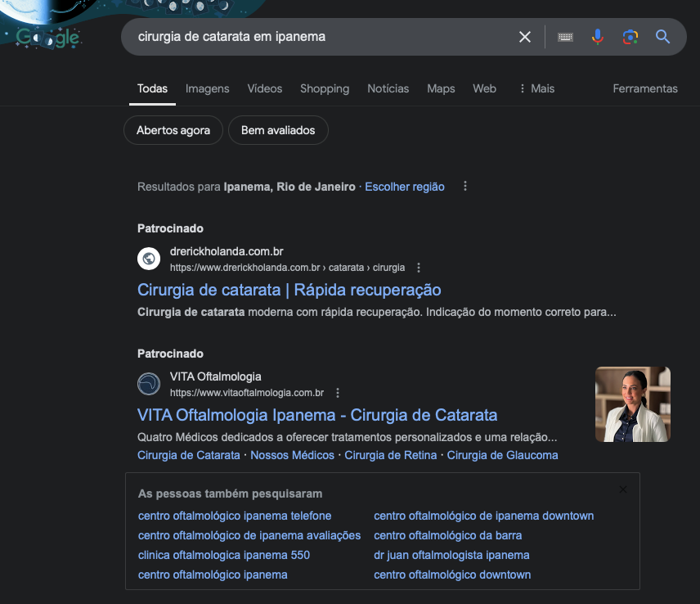
Task: Open ad options for VITA Oftalmologia result
Action: 338,393
